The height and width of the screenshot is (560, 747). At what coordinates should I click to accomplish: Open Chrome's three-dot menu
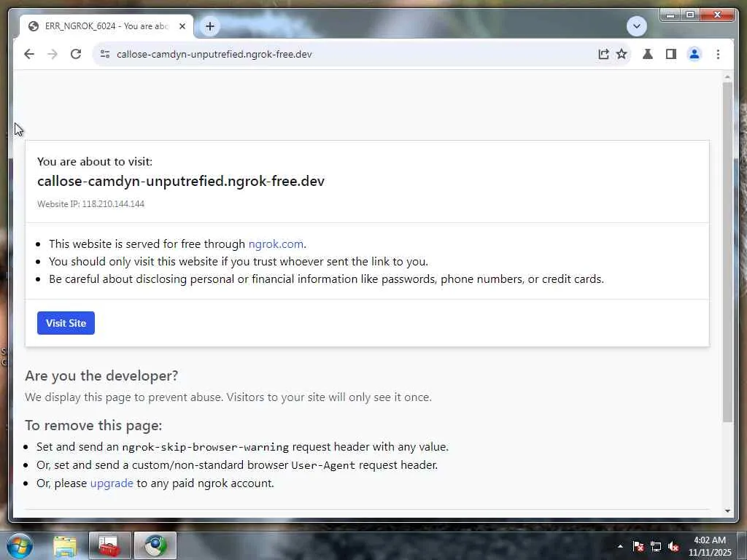click(718, 54)
